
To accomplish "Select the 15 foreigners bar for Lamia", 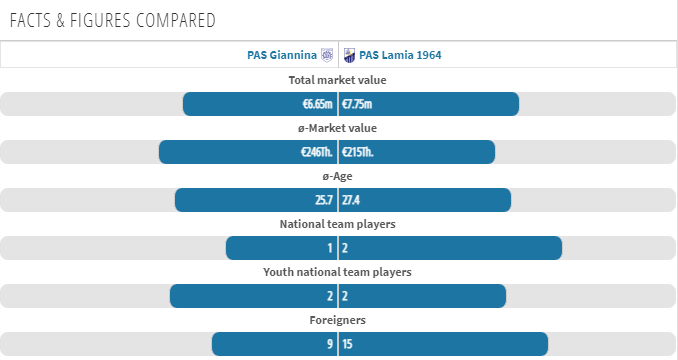I will 444,344.
